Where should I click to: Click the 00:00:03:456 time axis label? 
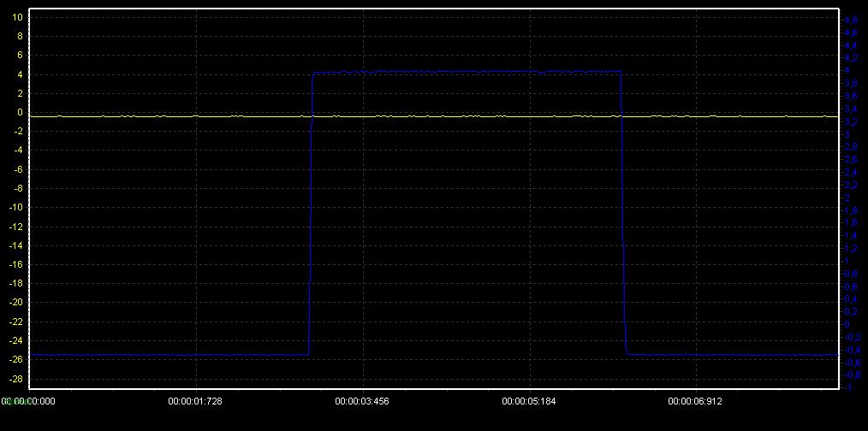(x=361, y=400)
